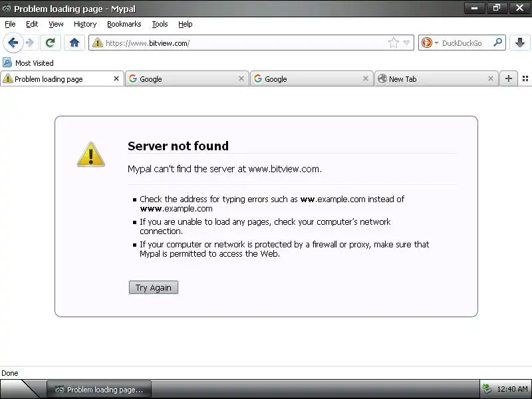The height and width of the screenshot is (399, 532).
Task: Open the Most Visited bookmarks folder
Action: pyautogui.click(x=28, y=63)
